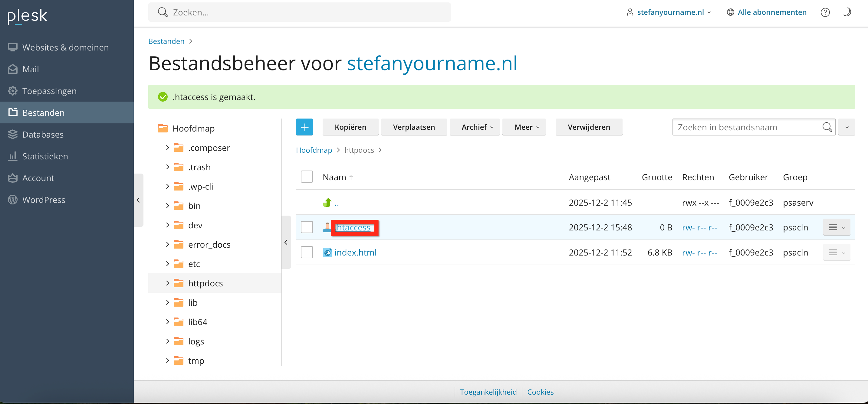The image size is (868, 404).
Task: Collapse the folder tree panel arrow
Action: point(286,242)
